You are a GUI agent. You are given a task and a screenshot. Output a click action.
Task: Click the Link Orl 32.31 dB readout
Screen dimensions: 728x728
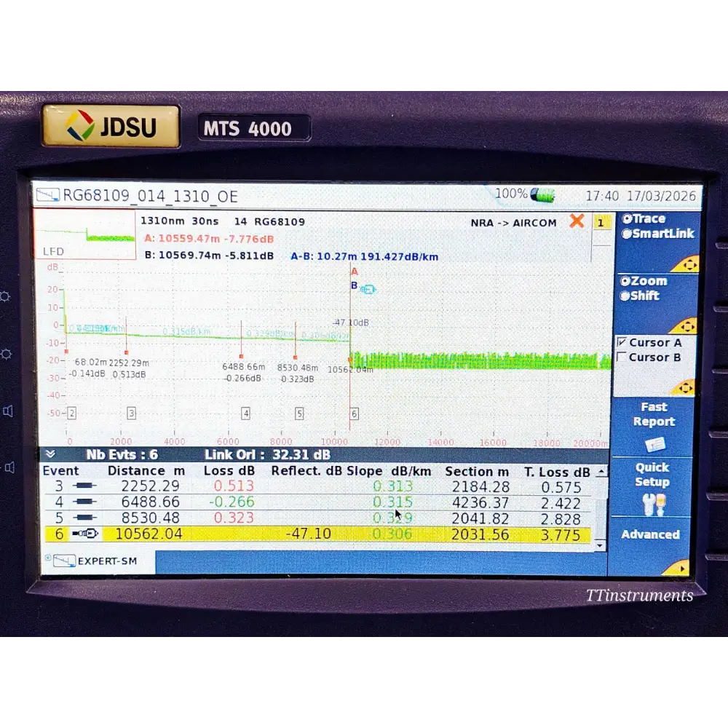click(x=267, y=454)
